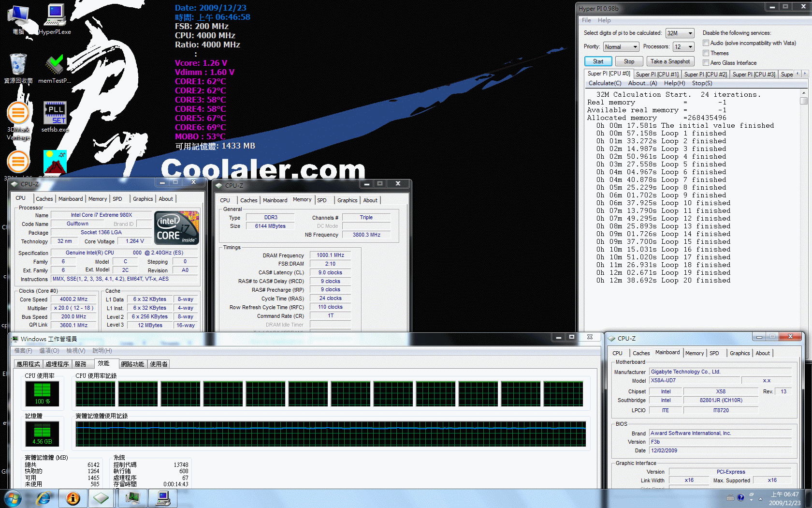Screen dimensions: 812x508
Task: Open second orange 3DMark desktop icon
Action: click(x=18, y=162)
